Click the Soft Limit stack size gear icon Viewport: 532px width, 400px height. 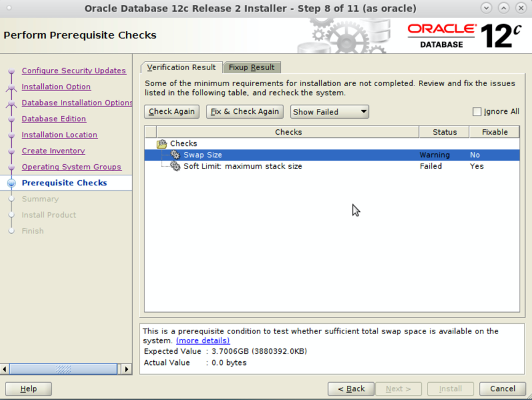point(175,166)
